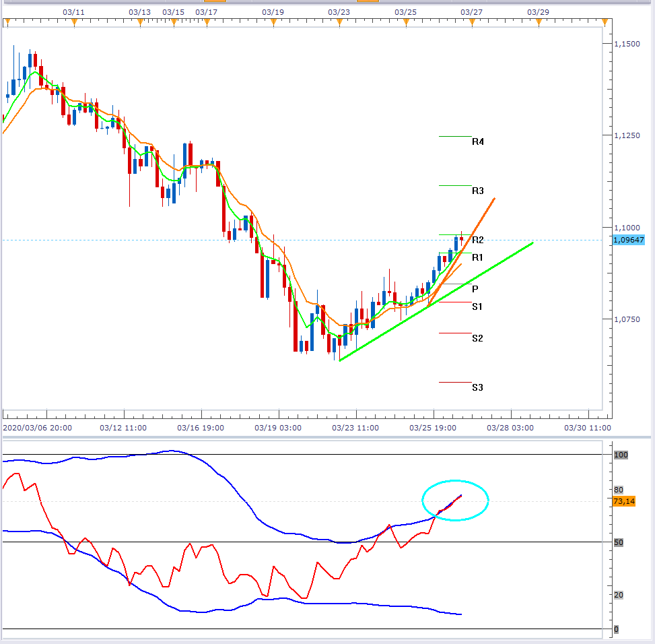655x644 pixels.
Task: Click the current price tag 1,09647
Action: pos(629,240)
